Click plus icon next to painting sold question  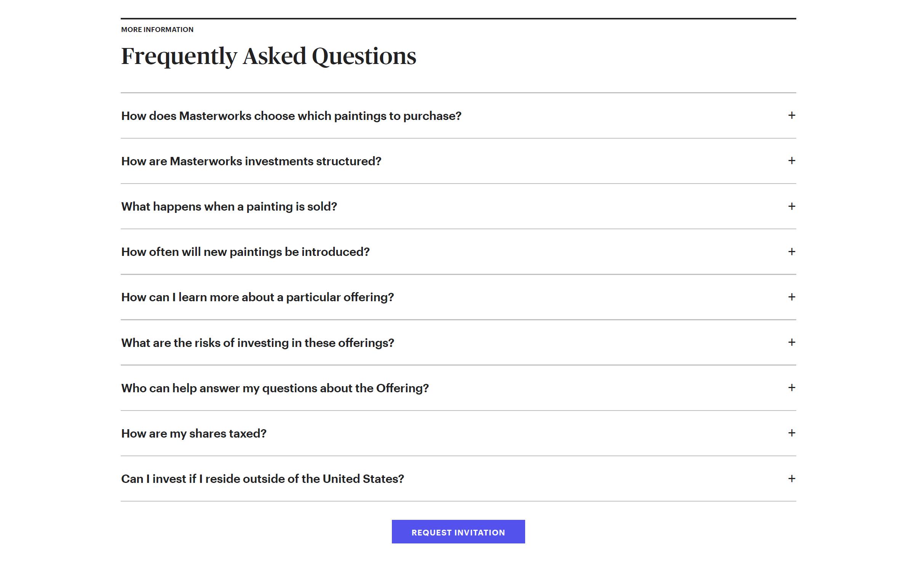click(791, 206)
